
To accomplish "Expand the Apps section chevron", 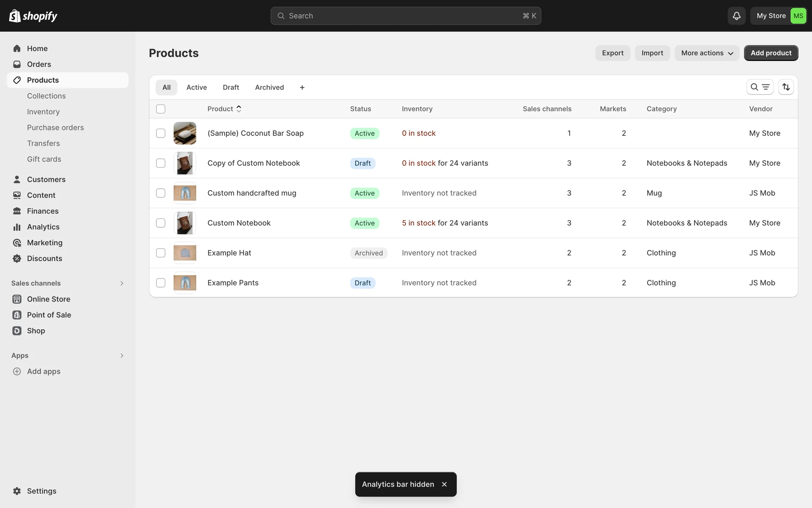I will point(122,356).
